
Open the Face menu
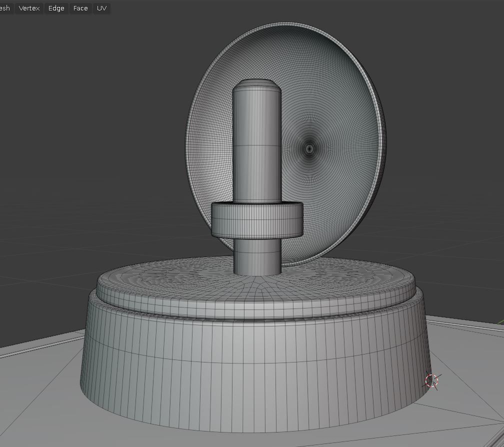coord(80,8)
